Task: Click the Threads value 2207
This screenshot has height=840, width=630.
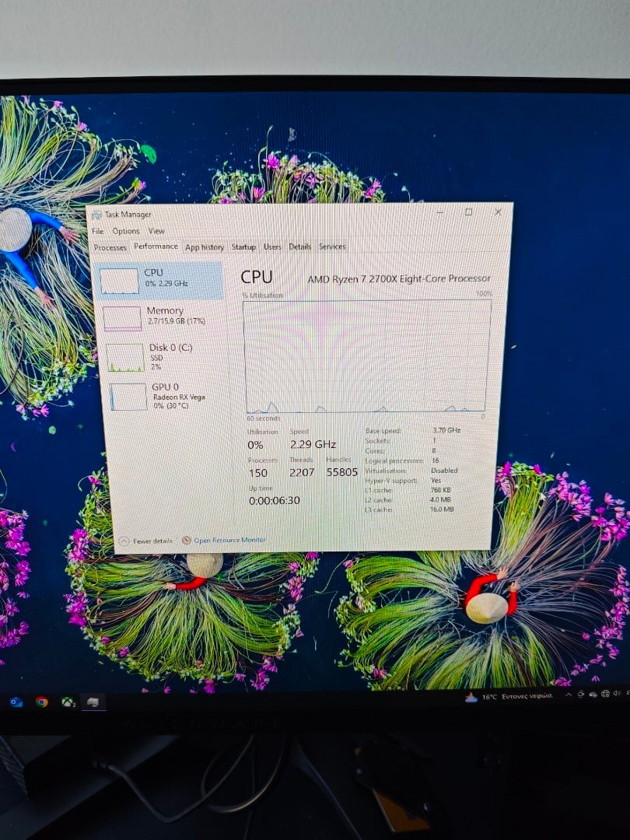Action: coord(302,473)
